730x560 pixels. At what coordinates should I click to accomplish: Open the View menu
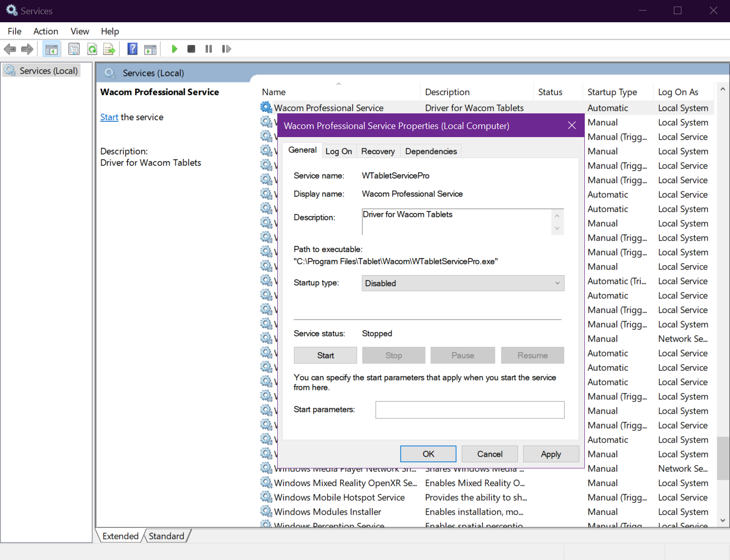80,31
